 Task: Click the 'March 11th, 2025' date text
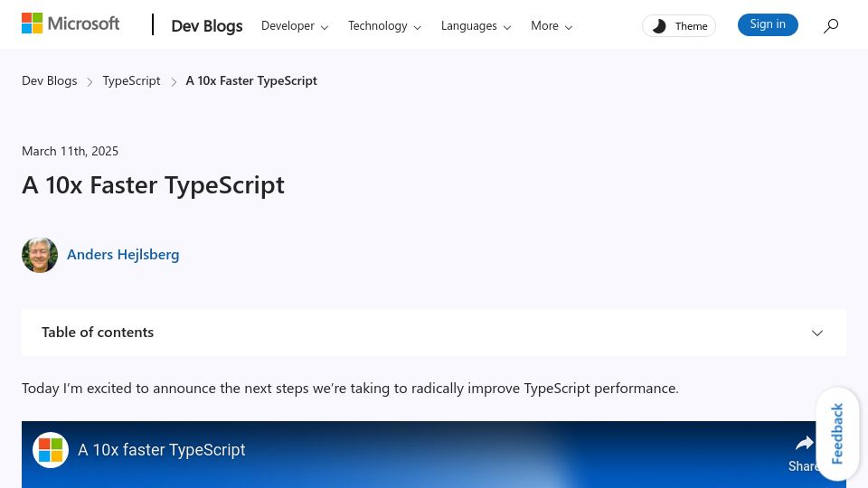pos(70,151)
